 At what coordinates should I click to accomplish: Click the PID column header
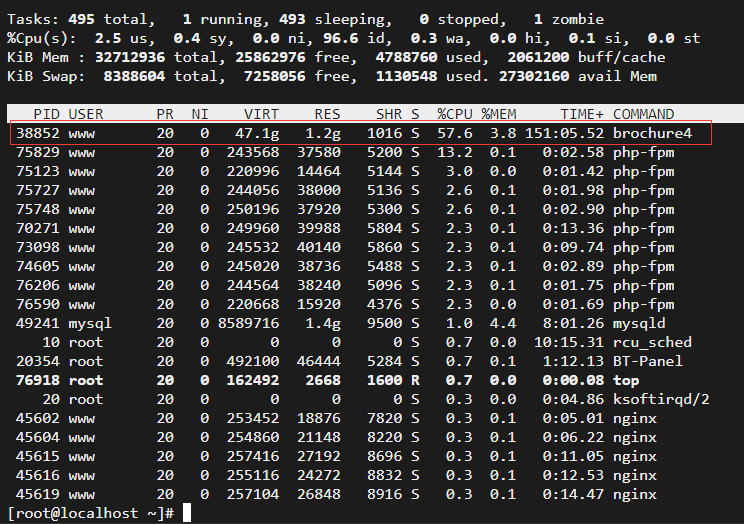pyautogui.click(x=46, y=114)
